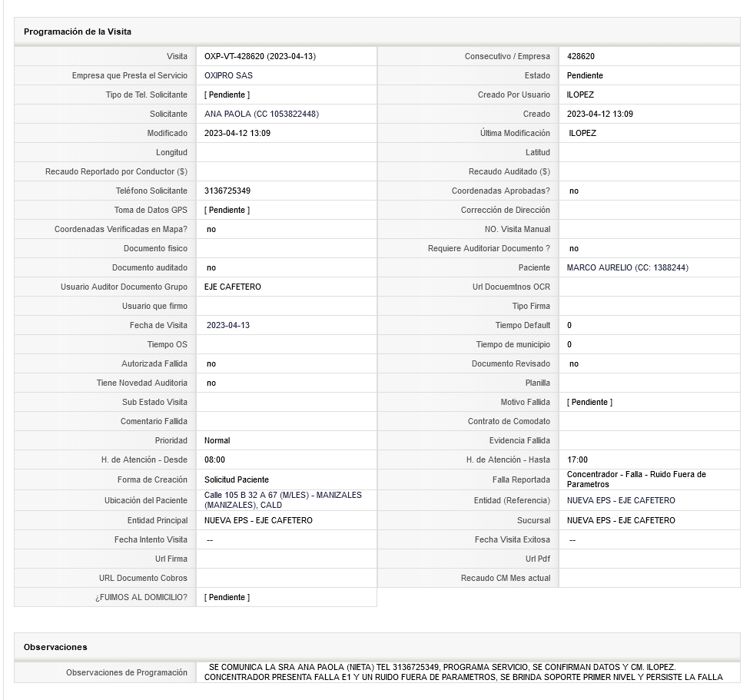Open Falla Reportada Concentrador link
The width and height of the screenshot is (750, 700).
click(x=636, y=479)
